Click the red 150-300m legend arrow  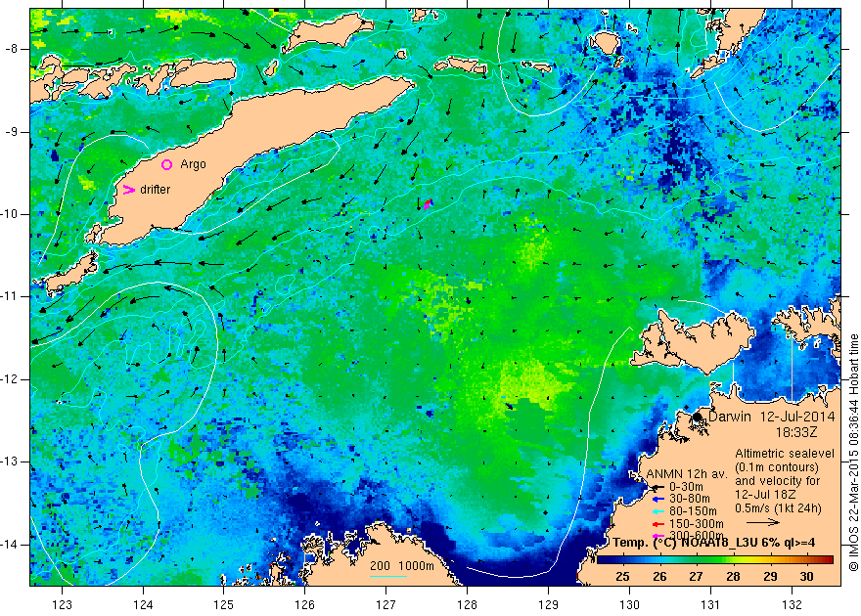[658, 524]
